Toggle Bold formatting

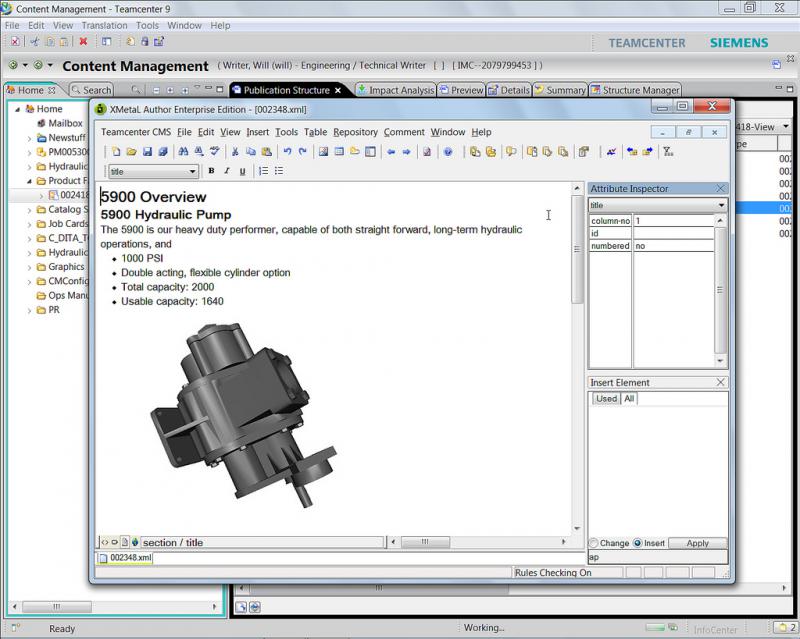pyautogui.click(x=211, y=171)
